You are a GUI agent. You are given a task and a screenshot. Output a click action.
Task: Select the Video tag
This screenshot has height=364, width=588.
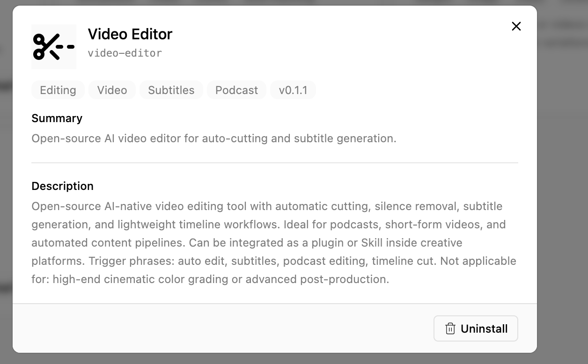coord(112,90)
